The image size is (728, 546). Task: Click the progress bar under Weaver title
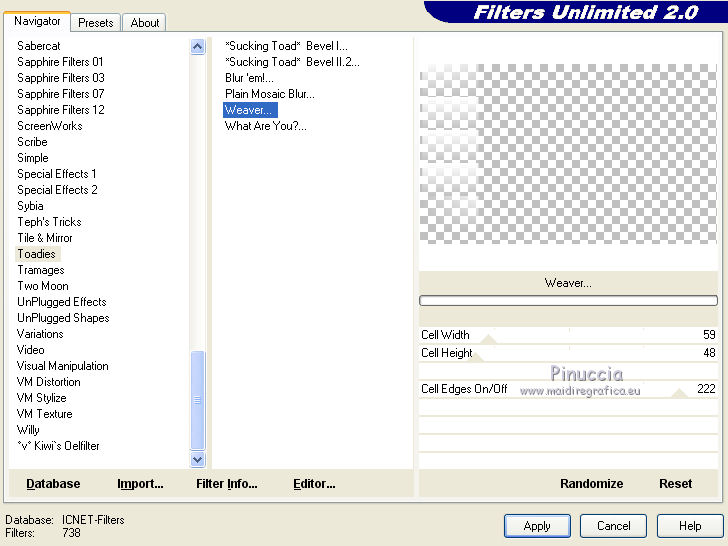click(568, 300)
